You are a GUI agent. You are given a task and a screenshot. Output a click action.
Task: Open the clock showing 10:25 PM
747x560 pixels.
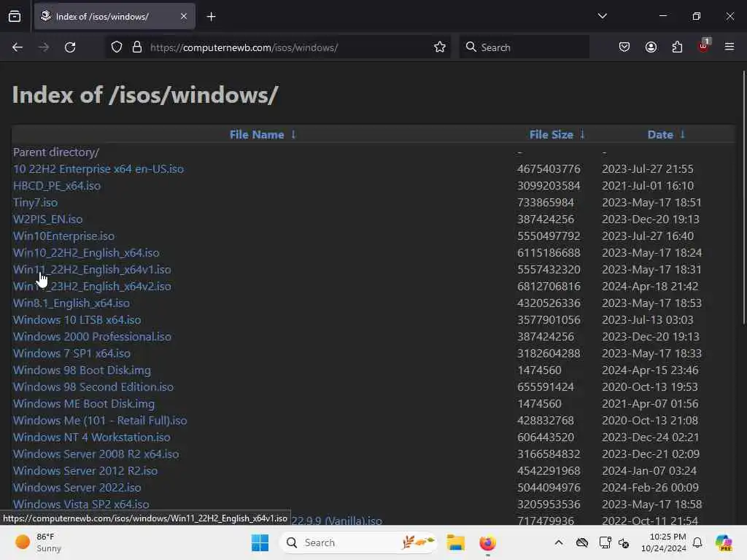point(664,542)
